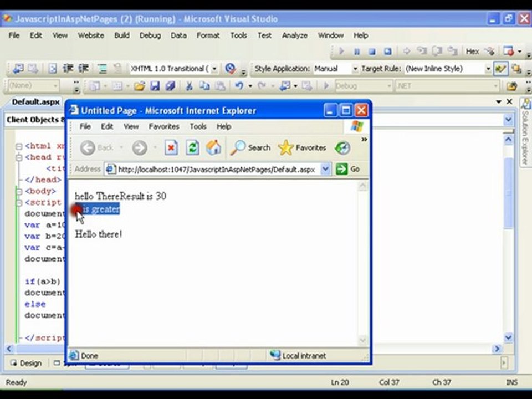Image resolution: width=532 pixels, height=399 pixels.
Task: Open the active files dropdown arrow
Action: tap(498, 101)
